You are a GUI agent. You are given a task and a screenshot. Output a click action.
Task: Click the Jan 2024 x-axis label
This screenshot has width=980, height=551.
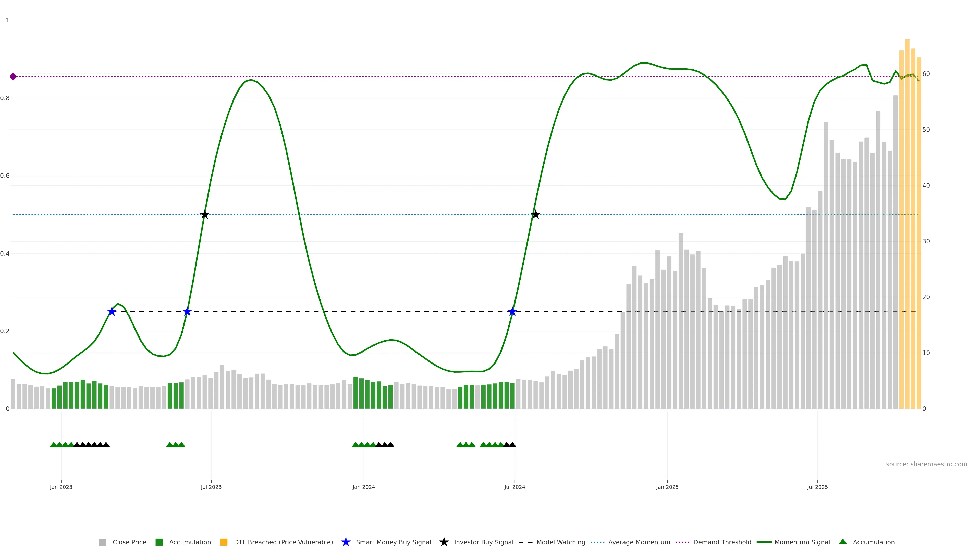(x=363, y=487)
